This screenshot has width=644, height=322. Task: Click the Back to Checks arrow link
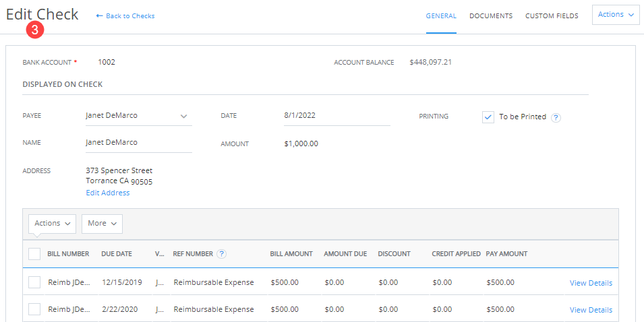(x=125, y=16)
